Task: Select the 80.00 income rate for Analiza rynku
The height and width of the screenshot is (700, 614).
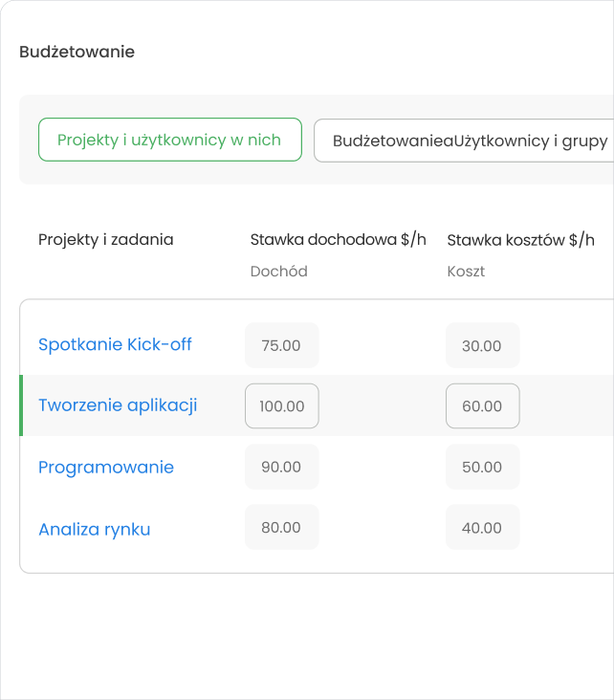Action: [281, 527]
